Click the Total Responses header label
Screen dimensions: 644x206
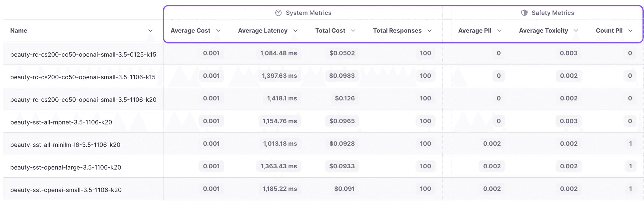click(x=397, y=31)
